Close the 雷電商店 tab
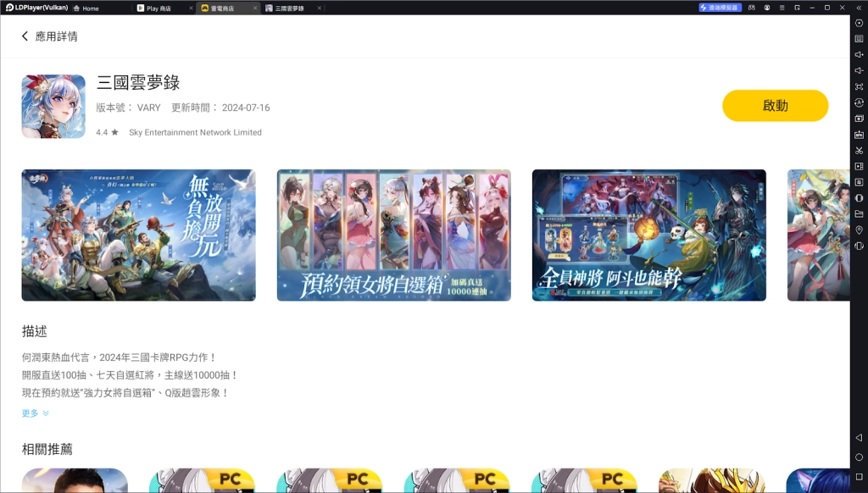 [255, 8]
